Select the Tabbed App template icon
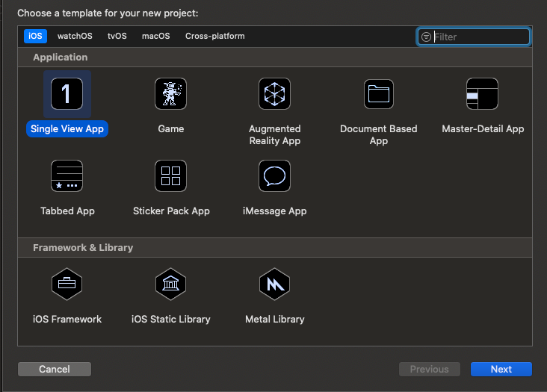The image size is (547, 392). [67, 176]
